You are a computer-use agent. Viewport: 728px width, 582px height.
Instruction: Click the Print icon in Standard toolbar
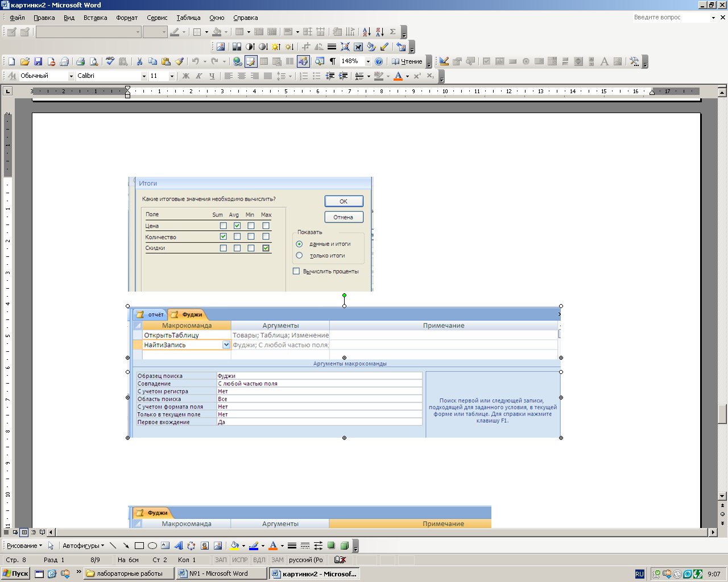(80, 61)
